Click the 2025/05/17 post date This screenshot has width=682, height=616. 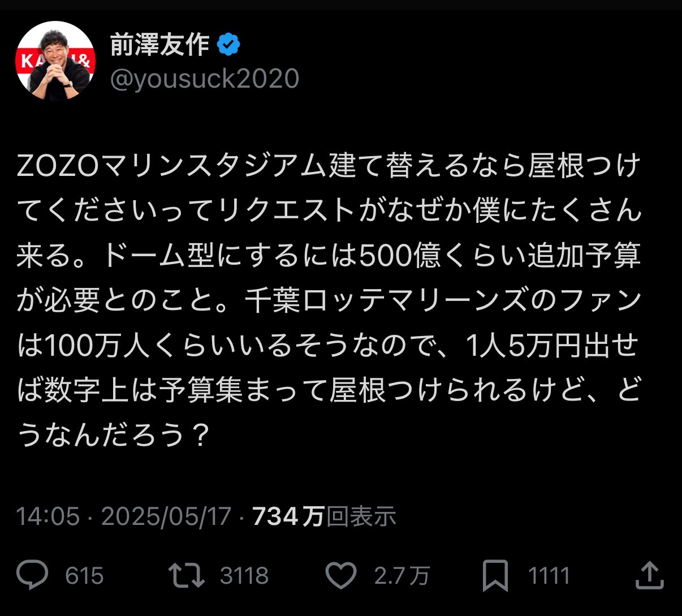click(x=166, y=516)
